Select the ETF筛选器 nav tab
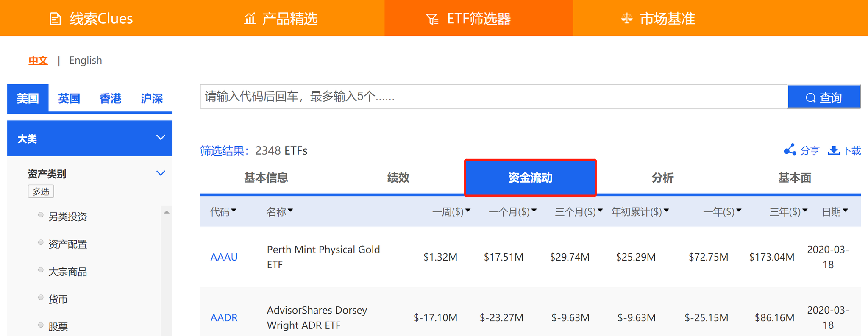The image size is (868, 336). click(x=479, y=19)
